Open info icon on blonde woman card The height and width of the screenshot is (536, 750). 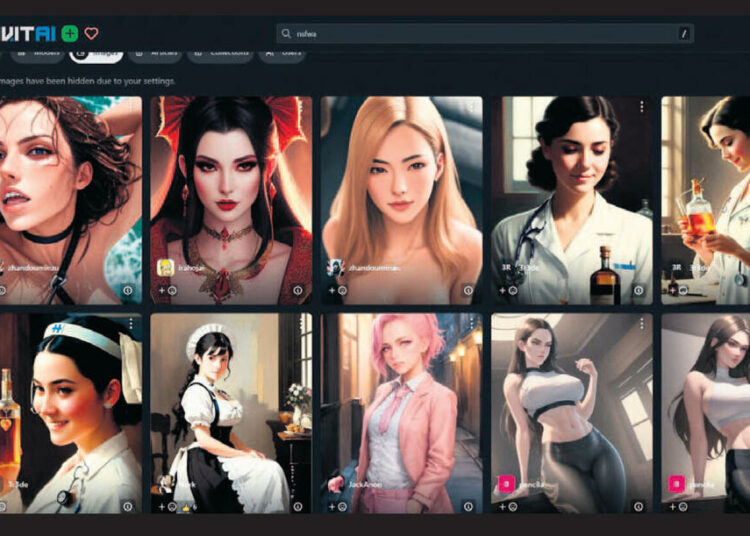tap(468, 290)
